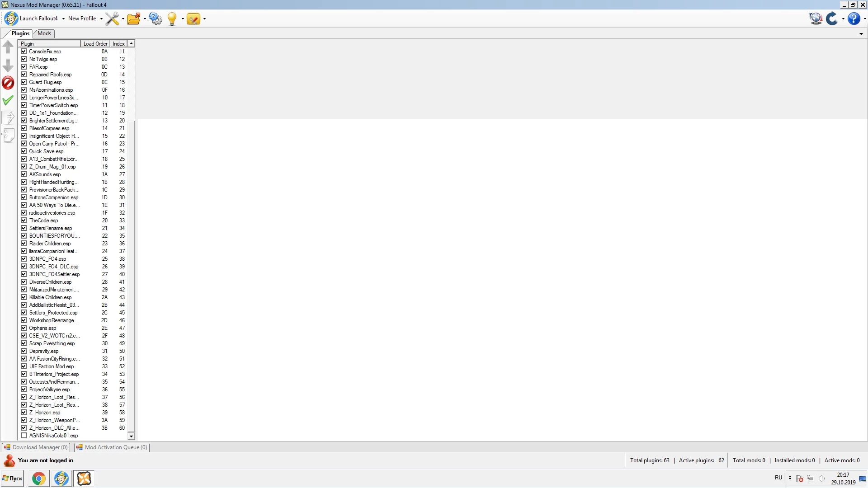Open the wrench and screwdriver tools icon

point(112,19)
